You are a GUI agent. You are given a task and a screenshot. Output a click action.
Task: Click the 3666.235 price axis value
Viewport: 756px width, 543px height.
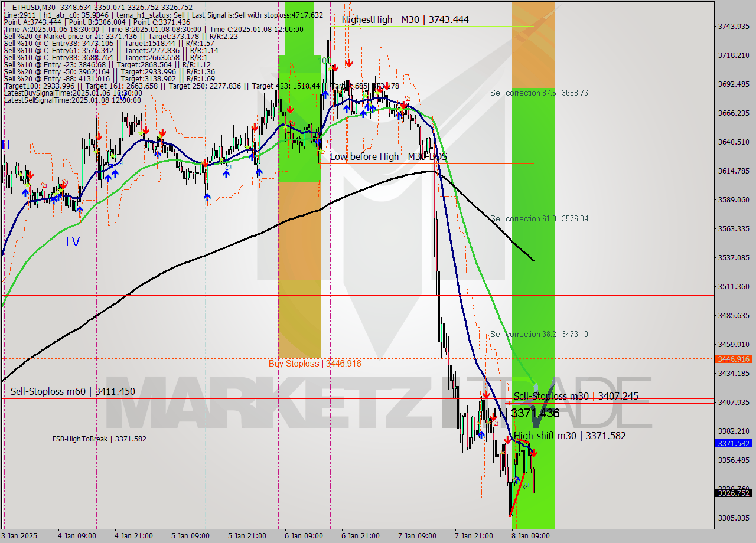[733, 113]
